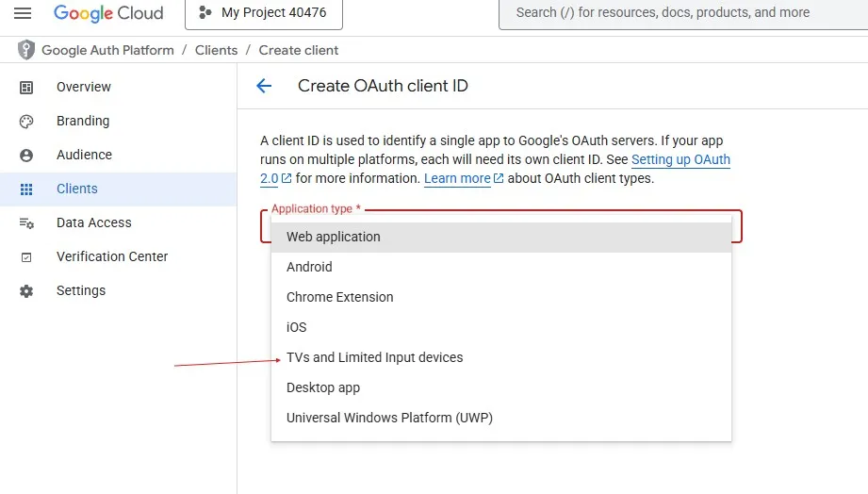
Task: Open the My Project 40476 project picker
Action: [x=263, y=13]
